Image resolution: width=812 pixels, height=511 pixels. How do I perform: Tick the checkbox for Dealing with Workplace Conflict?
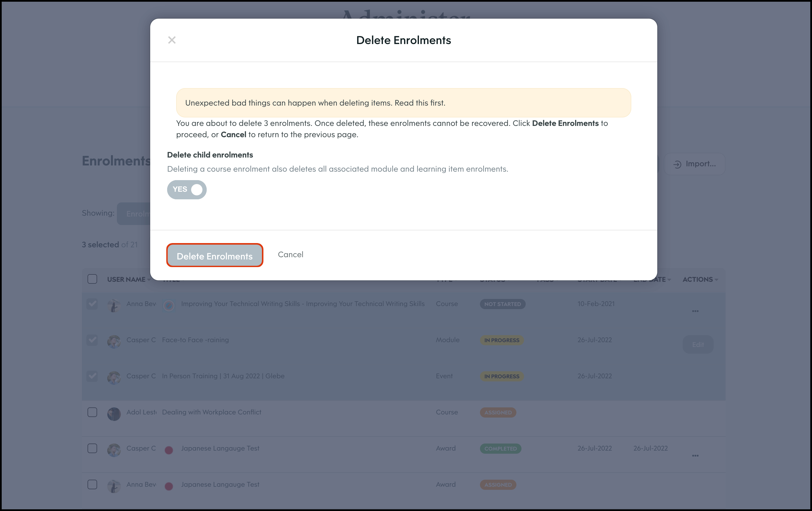pyautogui.click(x=92, y=412)
